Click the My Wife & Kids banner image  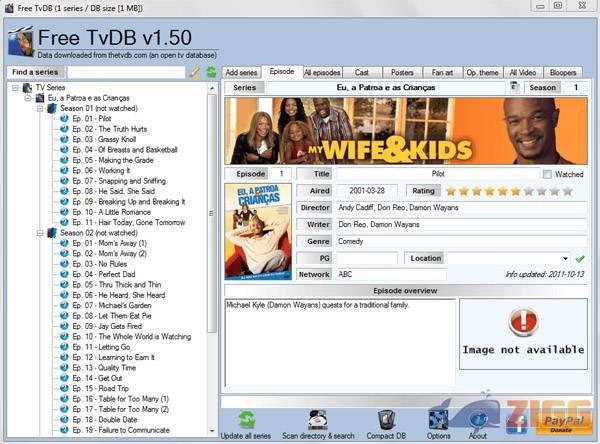coord(406,131)
